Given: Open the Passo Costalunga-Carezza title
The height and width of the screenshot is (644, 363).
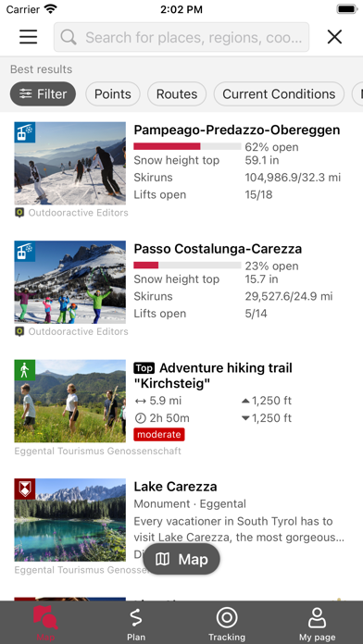Looking at the screenshot, I should (218, 249).
